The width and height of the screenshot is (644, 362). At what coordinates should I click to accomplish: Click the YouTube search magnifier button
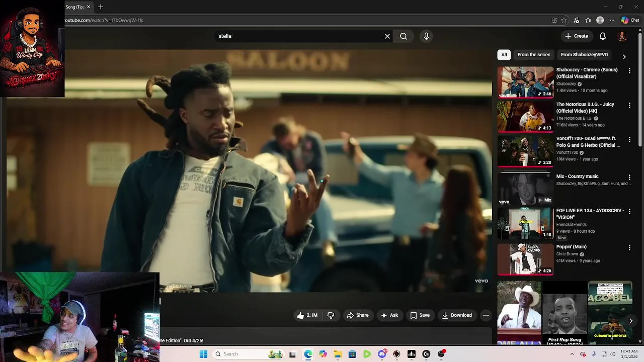pos(404,36)
